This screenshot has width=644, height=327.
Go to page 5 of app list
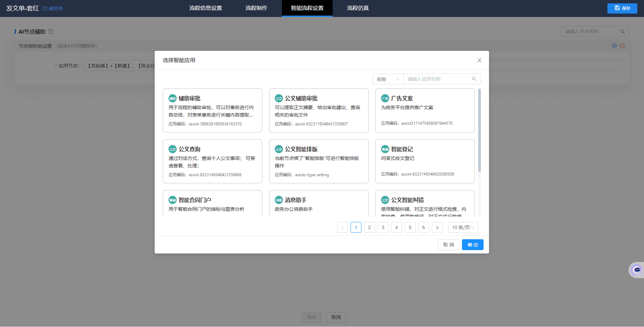click(410, 227)
